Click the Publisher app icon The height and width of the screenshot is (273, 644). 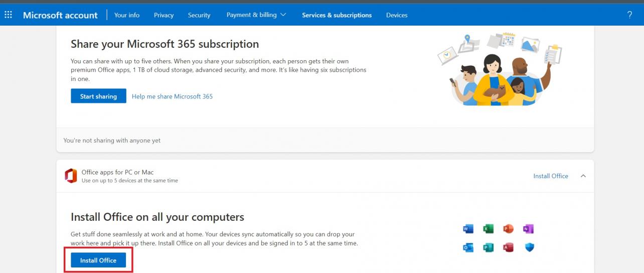coord(488,247)
